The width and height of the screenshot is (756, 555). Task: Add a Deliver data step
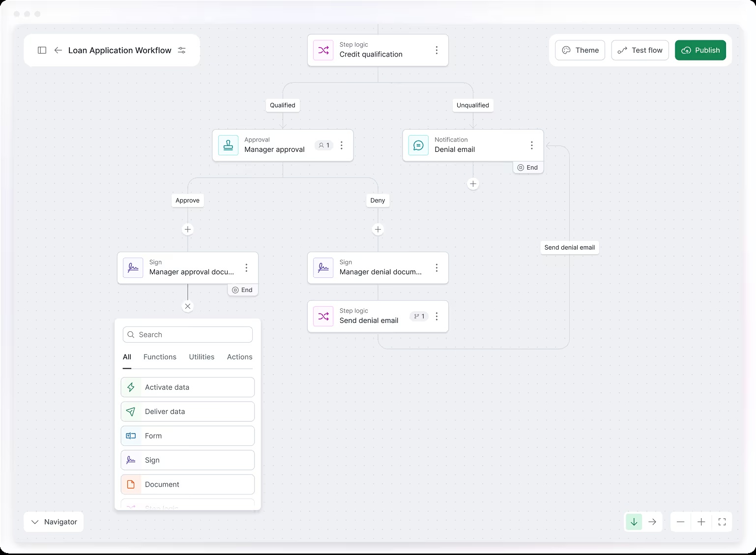(x=188, y=411)
